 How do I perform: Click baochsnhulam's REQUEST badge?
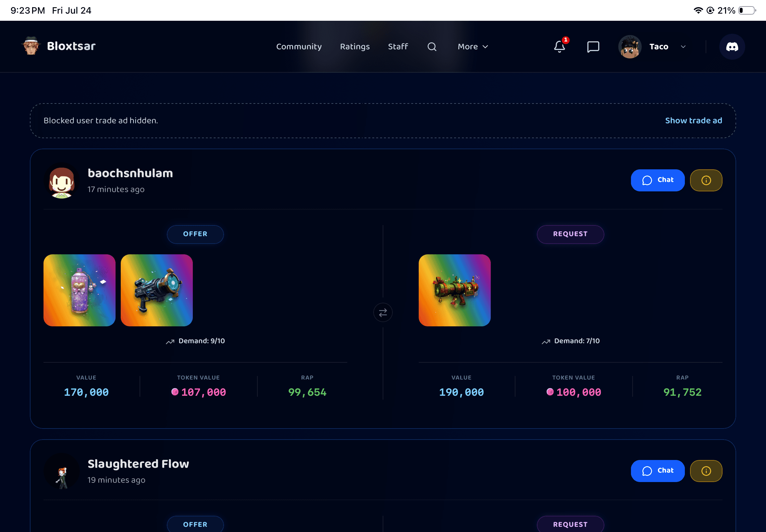click(570, 234)
